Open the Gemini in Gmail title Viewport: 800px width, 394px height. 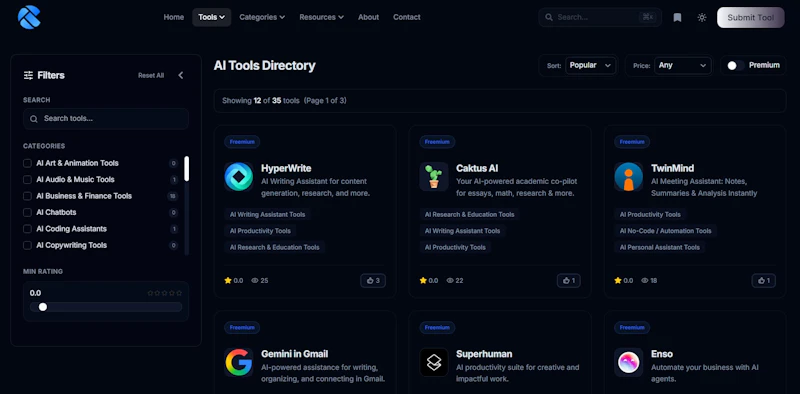pyautogui.click(x=294, y=354)
